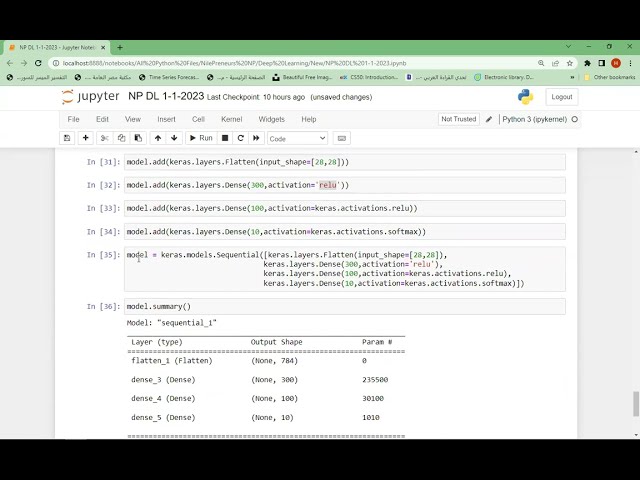Screen dimensions: 640x480
Task: Select the In [35] Sequential model code cell
Action: pyautogui.click(x=345, y=269)
